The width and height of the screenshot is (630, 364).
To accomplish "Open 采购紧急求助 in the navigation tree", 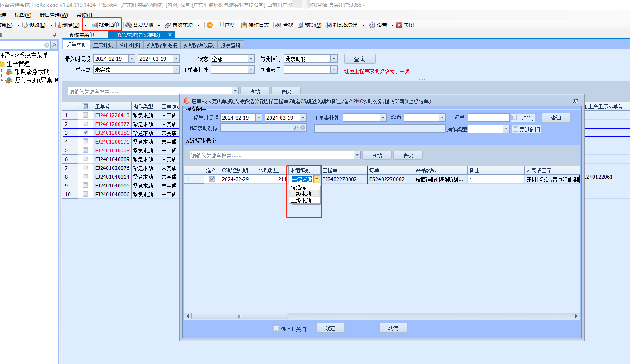I will (32, 72).
